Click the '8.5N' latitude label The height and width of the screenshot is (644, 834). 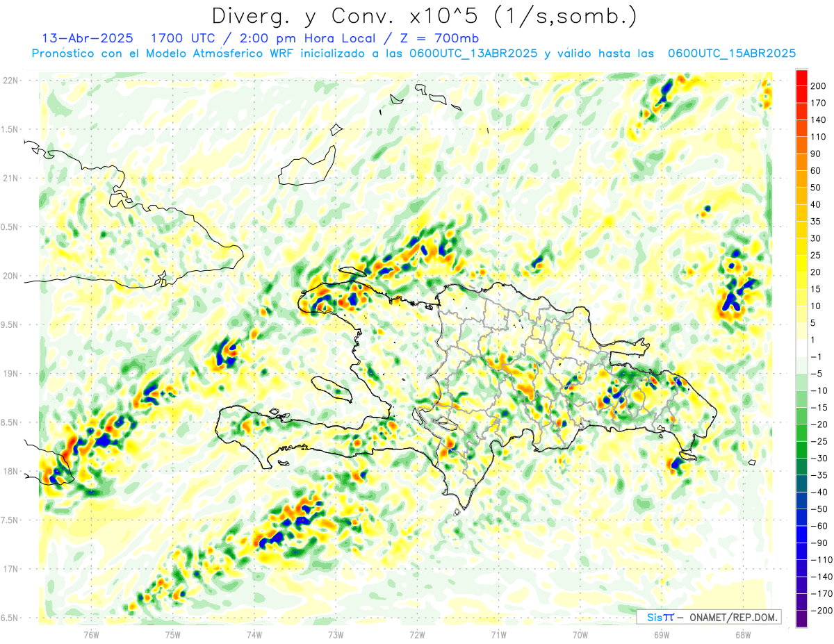[10, 422]
